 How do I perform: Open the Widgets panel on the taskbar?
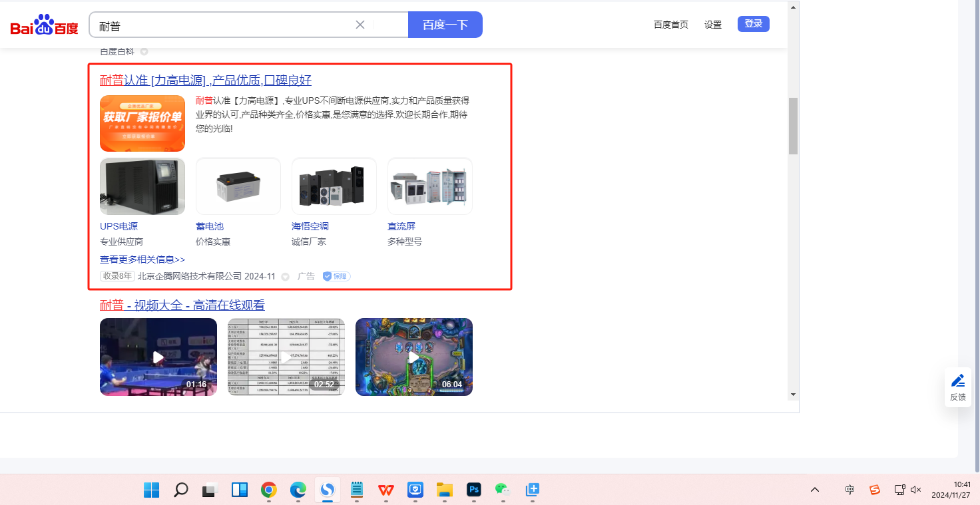[x=240, y=490]
